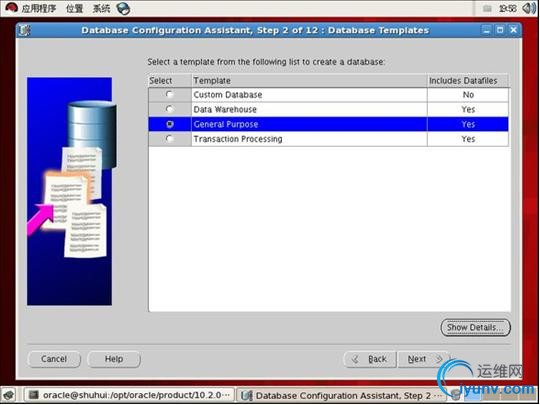Click the Includes Datafiles column header
The width and height of the screenshot is (540, 405).
pyautogui.click(x=468, y=81)
